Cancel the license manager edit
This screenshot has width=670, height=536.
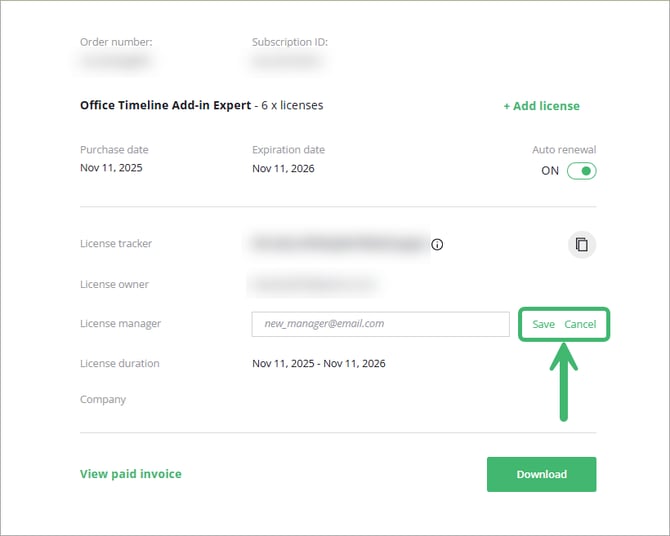(x=580, y=324)
